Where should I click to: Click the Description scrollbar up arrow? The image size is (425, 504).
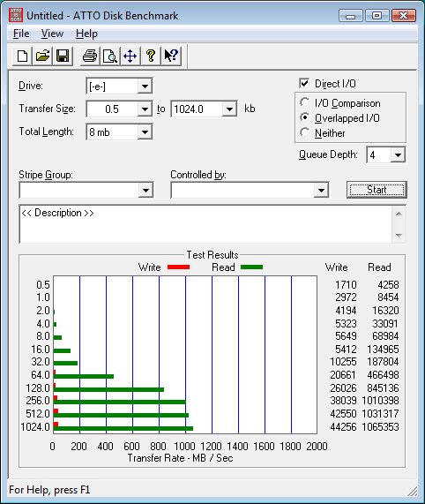pos(399,214)
